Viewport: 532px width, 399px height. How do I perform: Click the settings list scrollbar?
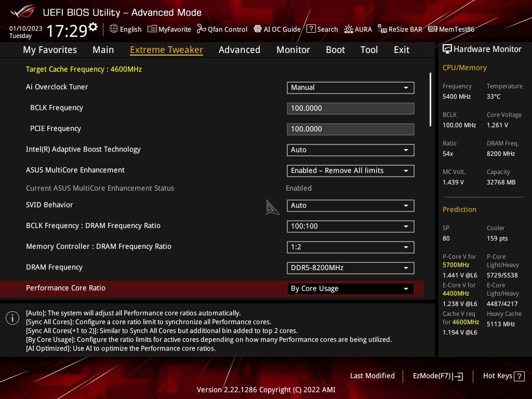pyautogui.click(x=430, y=99)
